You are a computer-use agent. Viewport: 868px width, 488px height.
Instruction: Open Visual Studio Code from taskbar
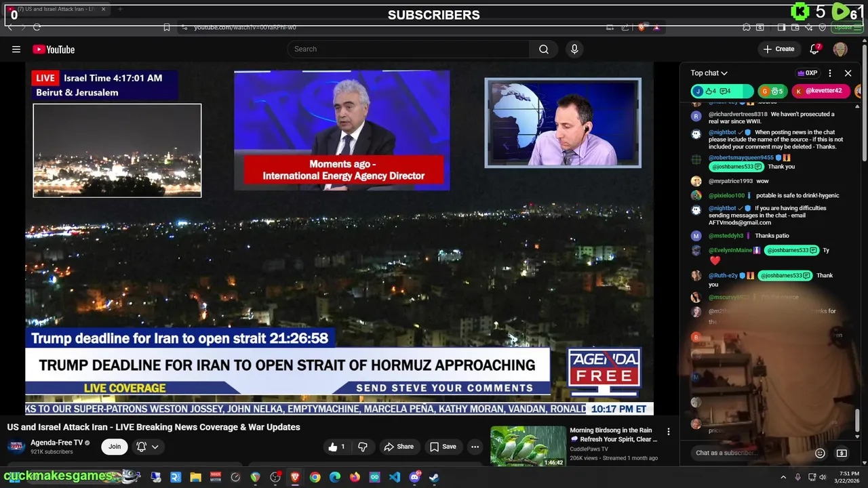(x=395, y=477)
